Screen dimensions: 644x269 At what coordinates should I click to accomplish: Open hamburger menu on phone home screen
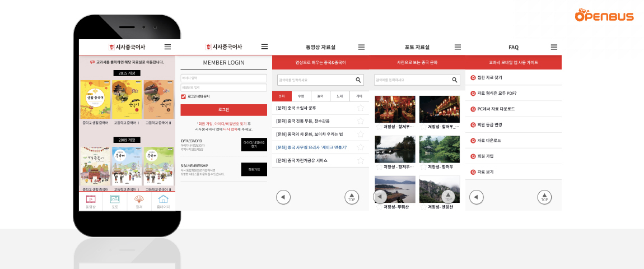[x=167, y=47]
